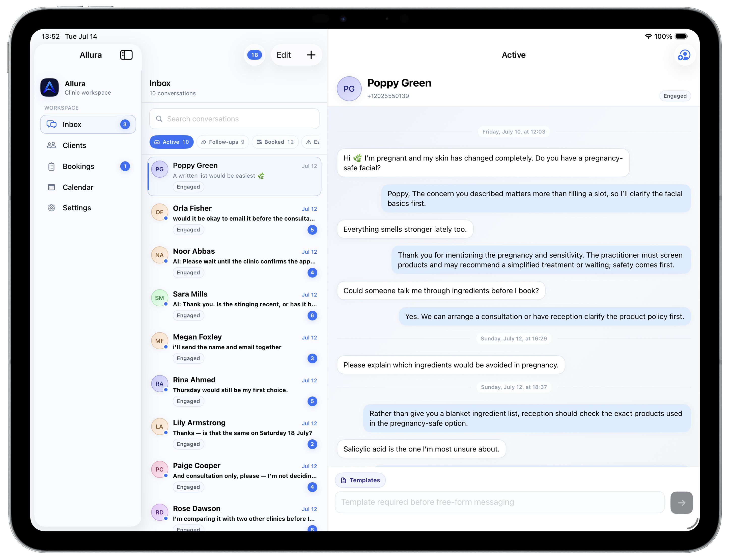The height and width of the screenshot is (560, 730).
Task: Open the Poppy Green conversation
Action: pyautogui.click(x=234, y=177)
